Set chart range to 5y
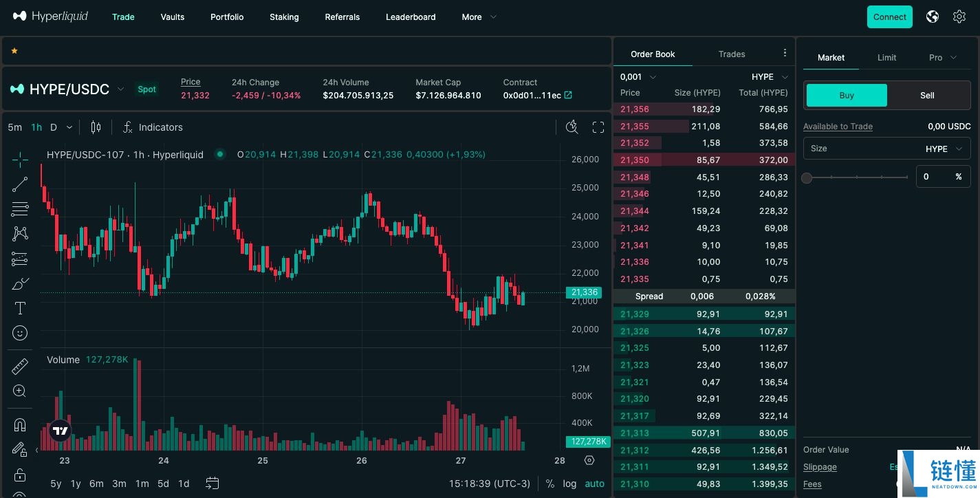Image resolution: width=980 pixels, height=498 pixels. (x=56, y=484)
